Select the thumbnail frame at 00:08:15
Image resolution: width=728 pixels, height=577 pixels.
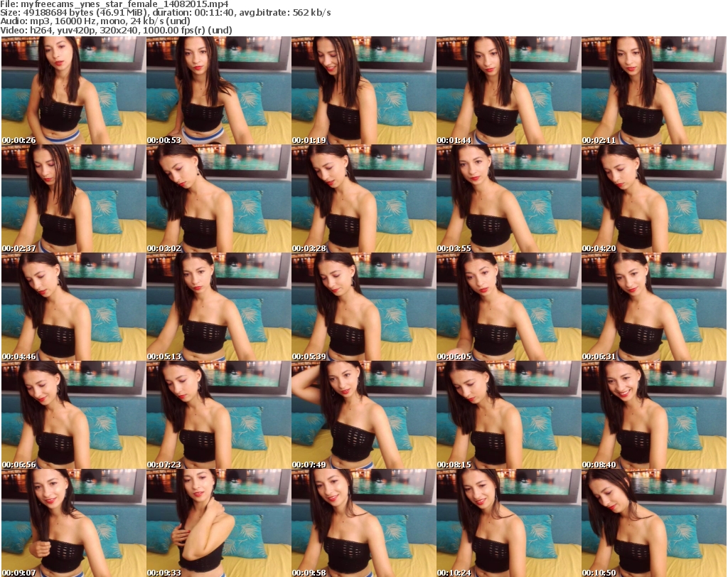click(x=509, y=415)
